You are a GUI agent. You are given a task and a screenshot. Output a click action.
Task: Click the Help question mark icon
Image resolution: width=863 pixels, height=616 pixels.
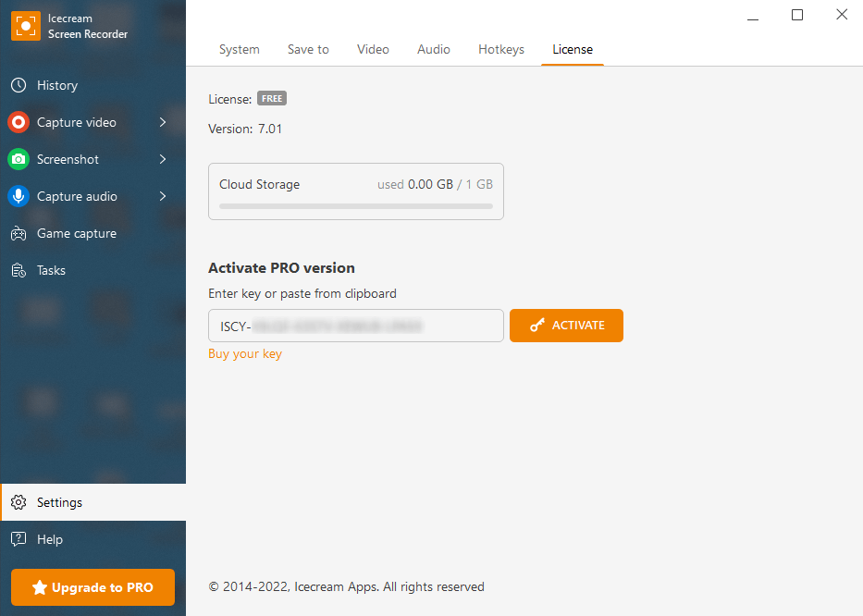(18, 539)
